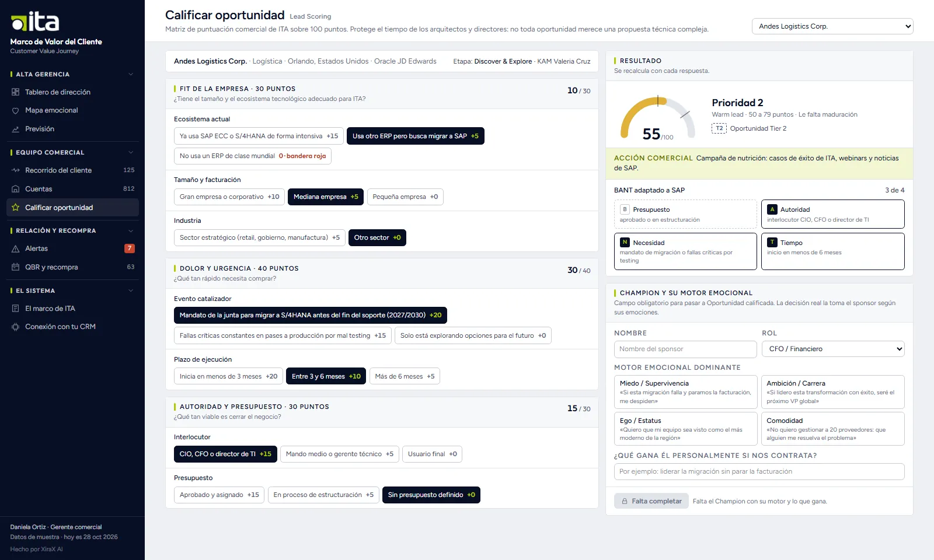The height and width of the screenshot is (560, 934).
Task: Click the 55/100 score gauge
Action: point(658,119)
